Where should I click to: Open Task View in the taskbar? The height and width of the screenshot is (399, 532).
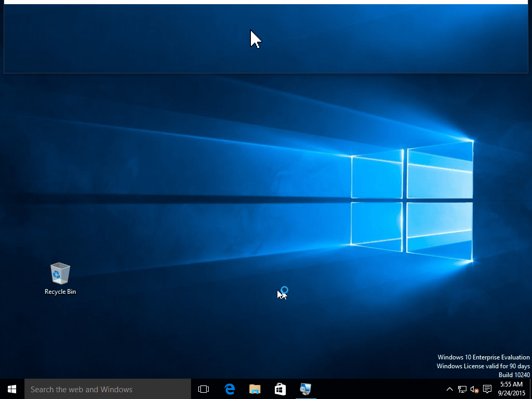204,389
